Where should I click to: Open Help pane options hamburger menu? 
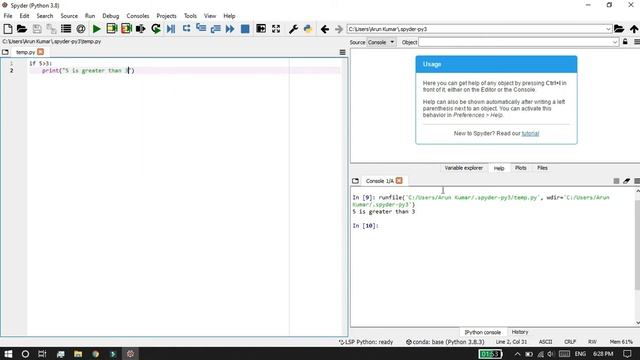point(637,42)
